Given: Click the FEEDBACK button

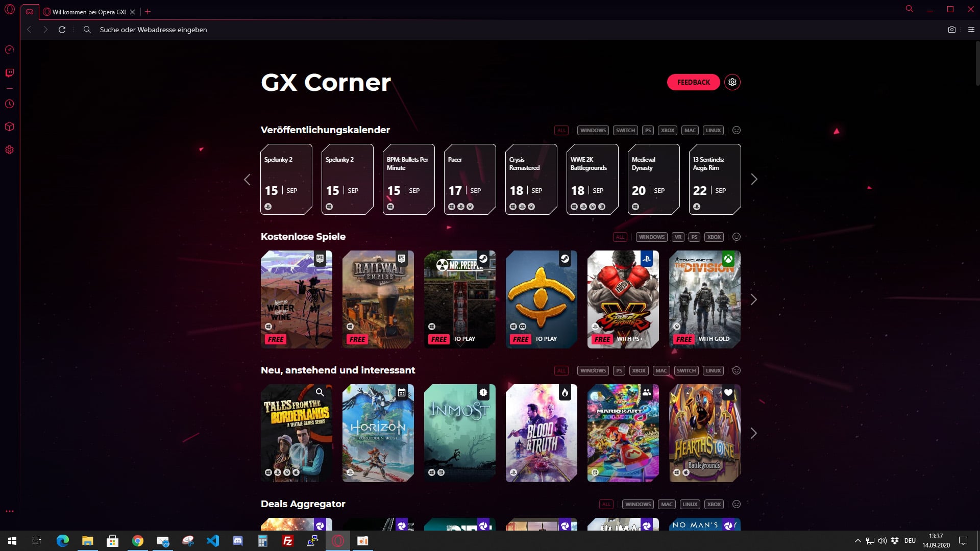Looking at the screenshot, I should [x=694, y=82].
